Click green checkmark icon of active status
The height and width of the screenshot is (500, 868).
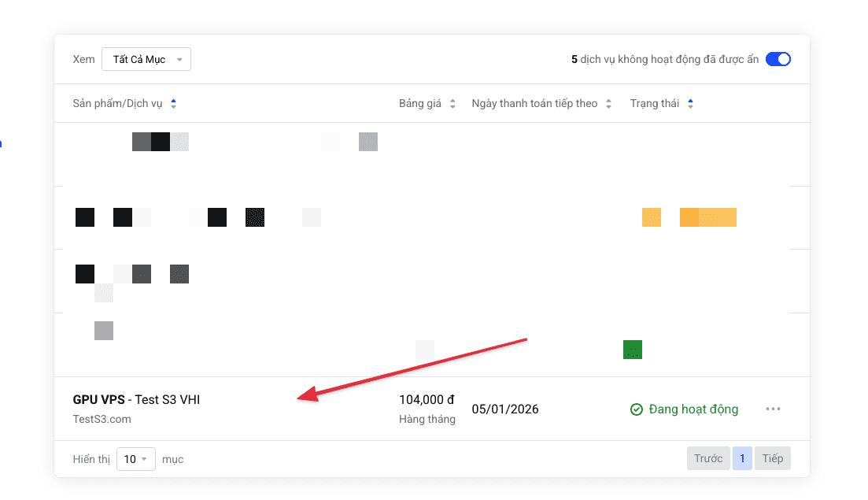pyautogui.click(x=637, y=409)
